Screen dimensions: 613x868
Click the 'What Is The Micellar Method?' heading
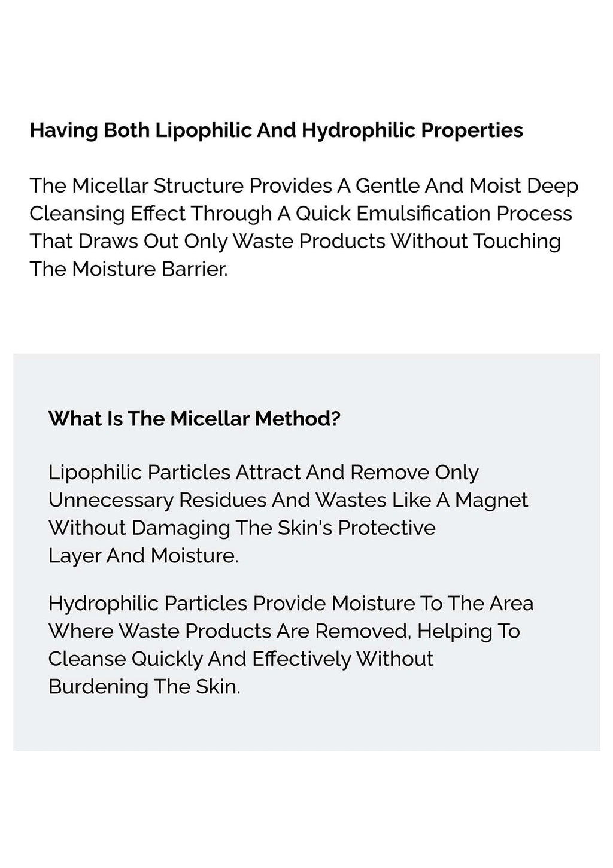pos(194,418)
